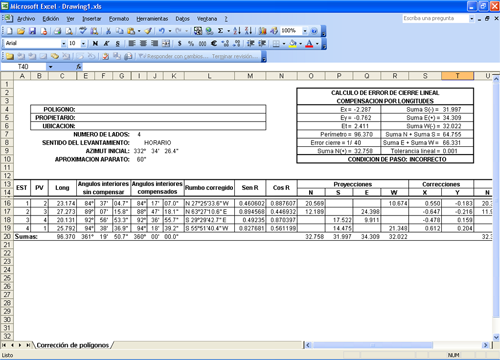Screen dimensions: 500x360
Task: Sort descending with the Z-A icon
Action: click(x=248, y=31)
